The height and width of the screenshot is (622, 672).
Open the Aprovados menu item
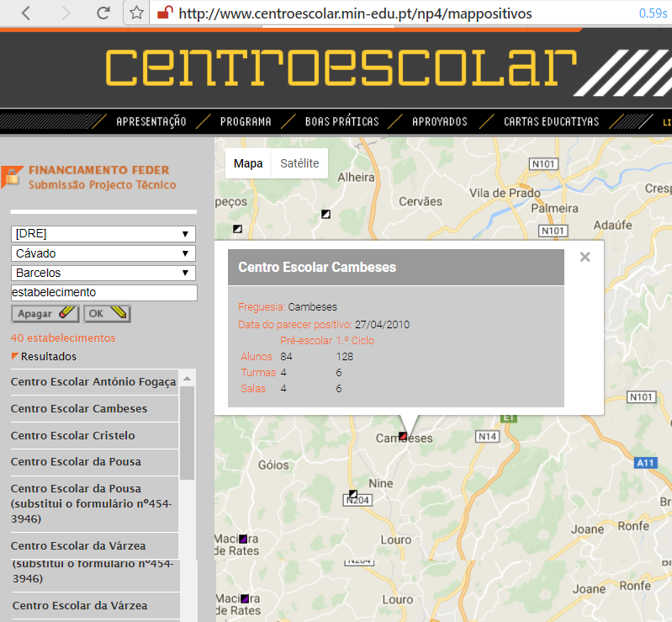[440, 121]
